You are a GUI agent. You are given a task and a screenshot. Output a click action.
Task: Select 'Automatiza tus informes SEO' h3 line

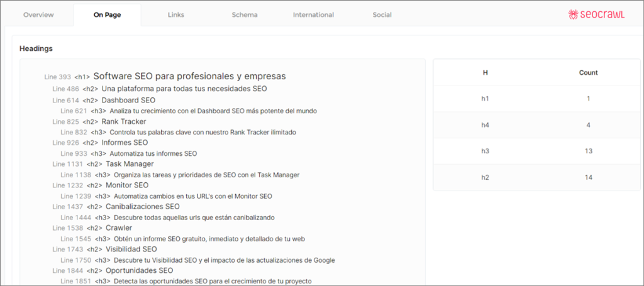(153, 153)
